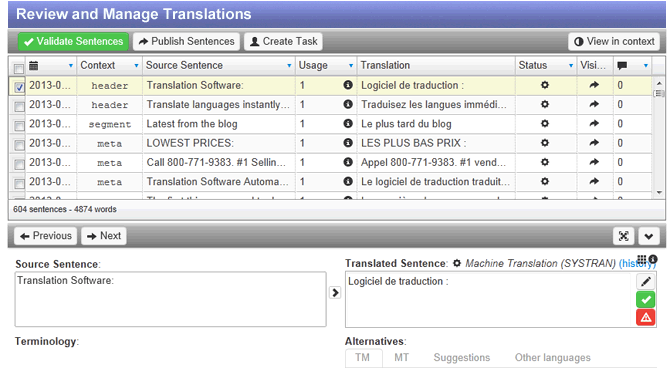Click visibility arrow icon in Latest from the blog row
Screen dimensions: 670x368
tap(594, 124)
